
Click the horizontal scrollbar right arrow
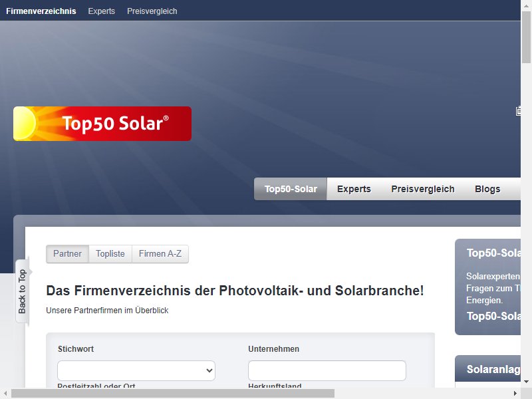tap(515, 394)
